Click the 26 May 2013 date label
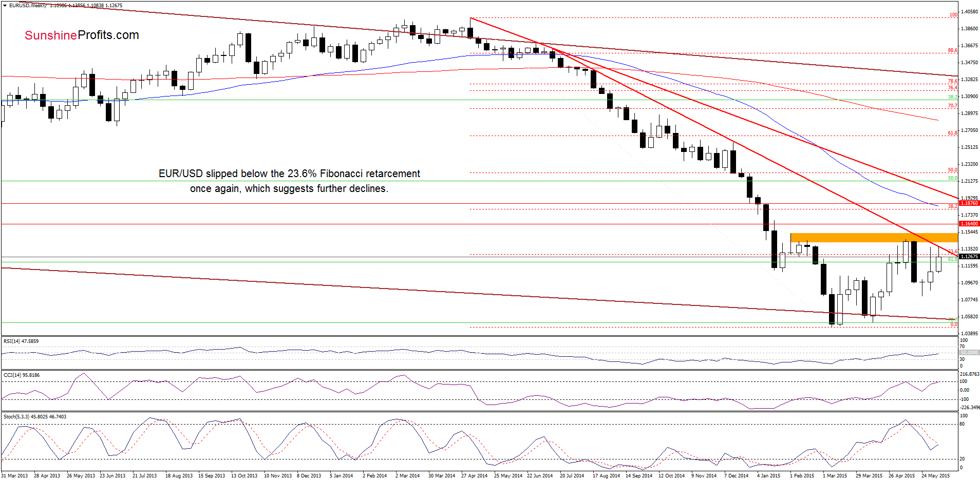 pos(81,476)
